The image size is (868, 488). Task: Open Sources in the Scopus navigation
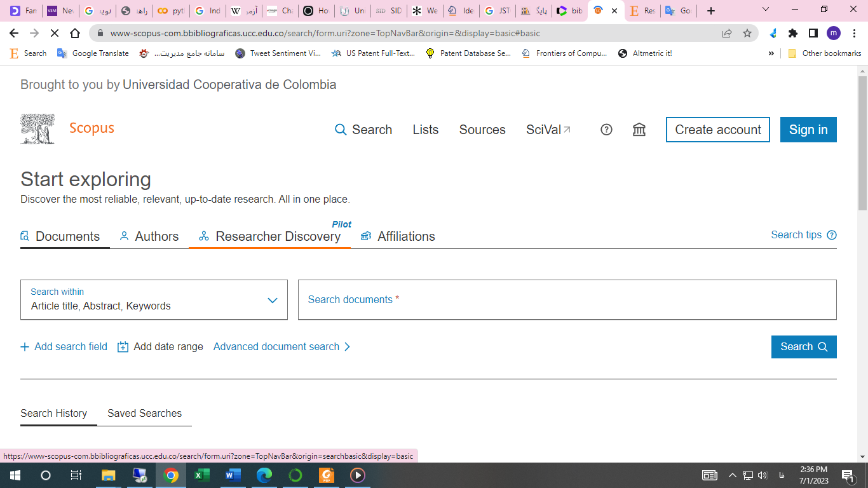482,130
